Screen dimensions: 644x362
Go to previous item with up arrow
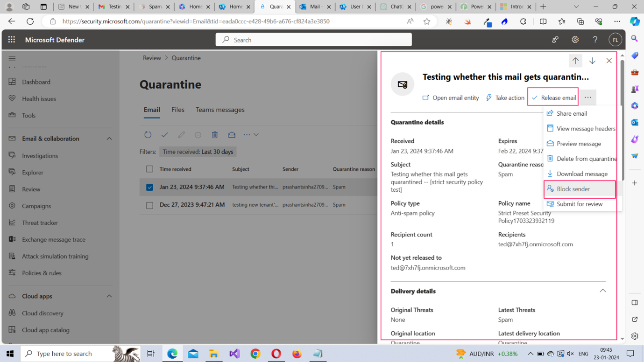pyautogui.click(x=575, y=61)
